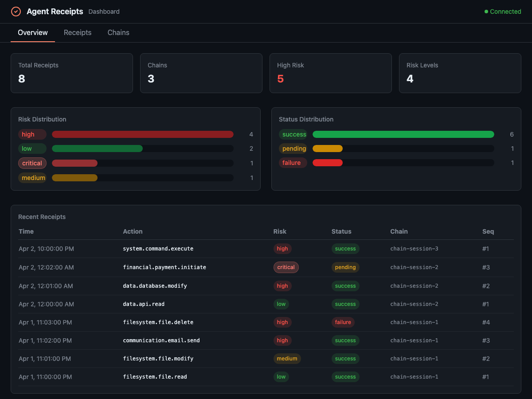Viewport: 532px width, 399px height.
Task: Click the Total Receipts stat card
Action: (x=71, y=73)
